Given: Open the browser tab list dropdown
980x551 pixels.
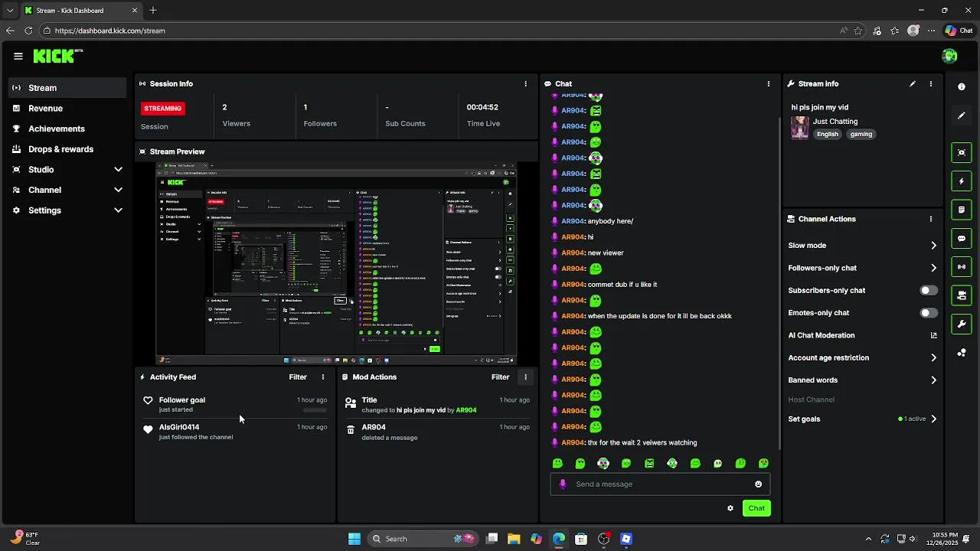Looking at the screenshot, I should click(x=10, y=10).
